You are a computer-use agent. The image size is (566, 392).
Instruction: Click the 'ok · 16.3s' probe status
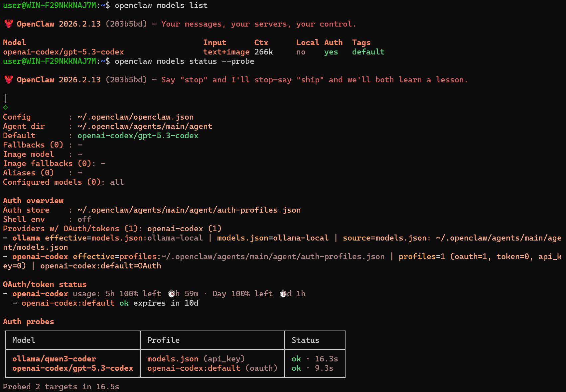[x=315, y=359]
